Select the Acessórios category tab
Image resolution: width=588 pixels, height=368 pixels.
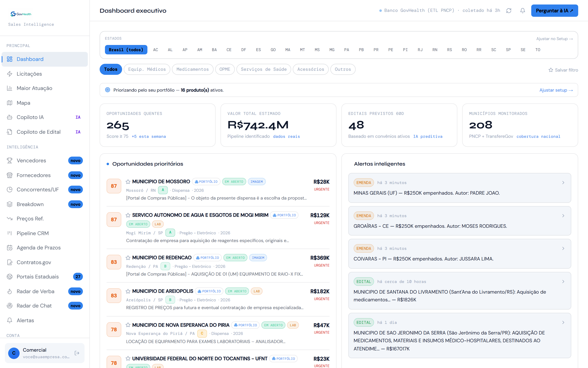(x=311, y=69)
